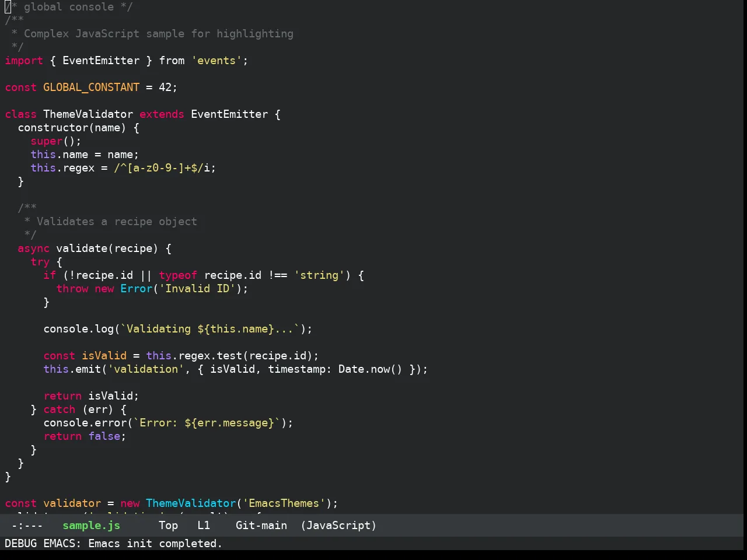Click the comment 'Validates a recipe object'

click(117, 222)
